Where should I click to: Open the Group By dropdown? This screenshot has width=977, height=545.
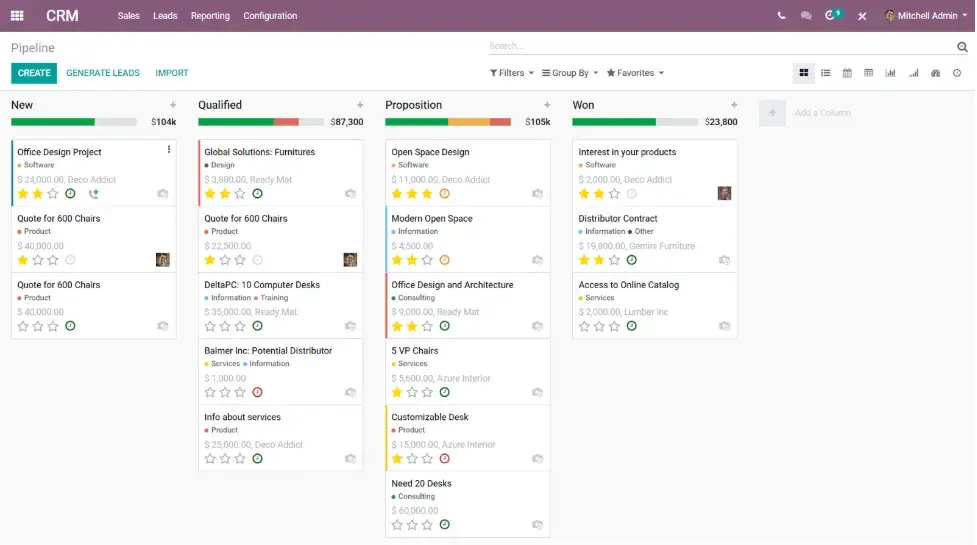pyautogui.click(x=570, y=73)
